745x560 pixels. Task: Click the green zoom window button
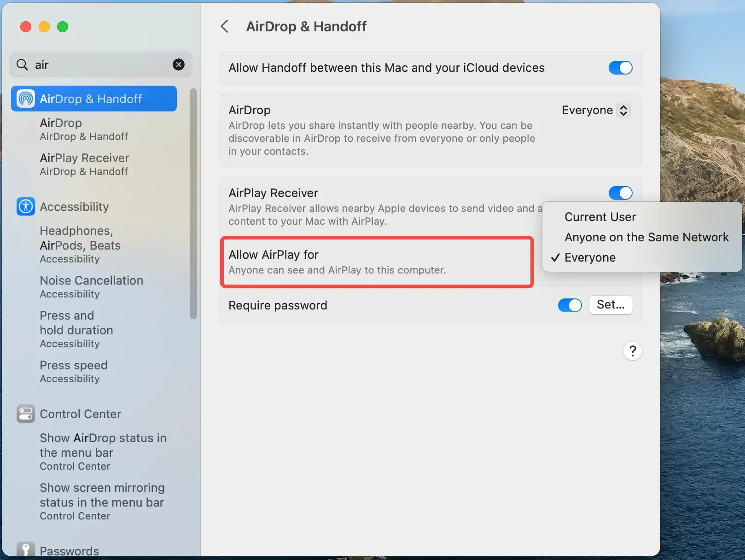point(63,27)
